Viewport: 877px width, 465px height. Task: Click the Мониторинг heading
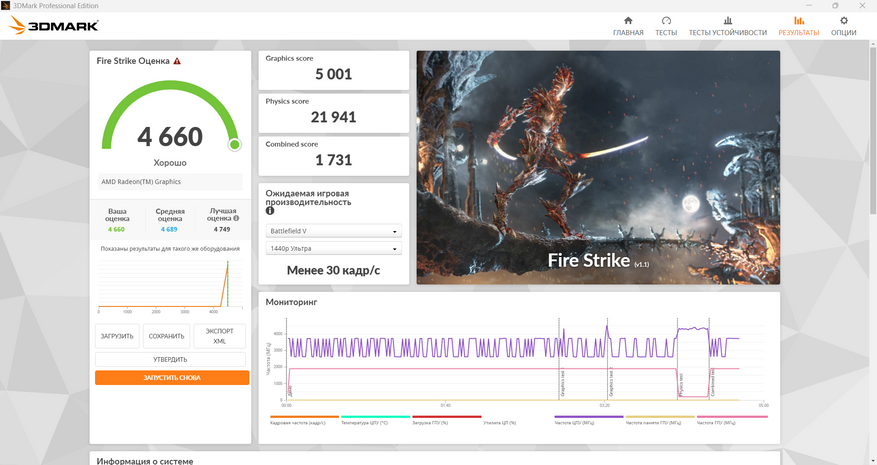(291, 302)
